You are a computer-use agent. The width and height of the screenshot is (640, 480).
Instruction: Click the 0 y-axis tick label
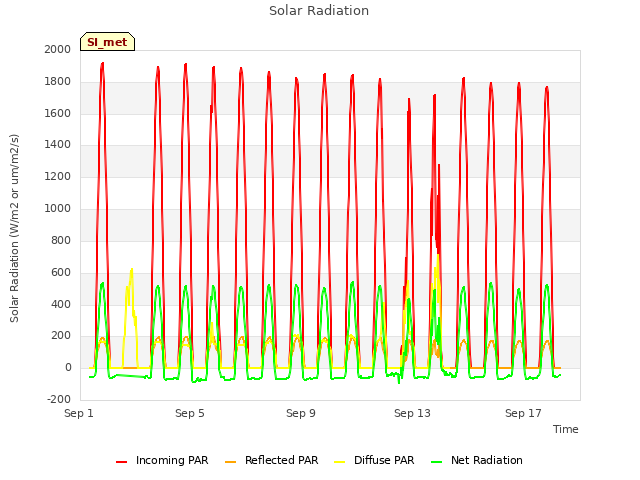[68, 368]
